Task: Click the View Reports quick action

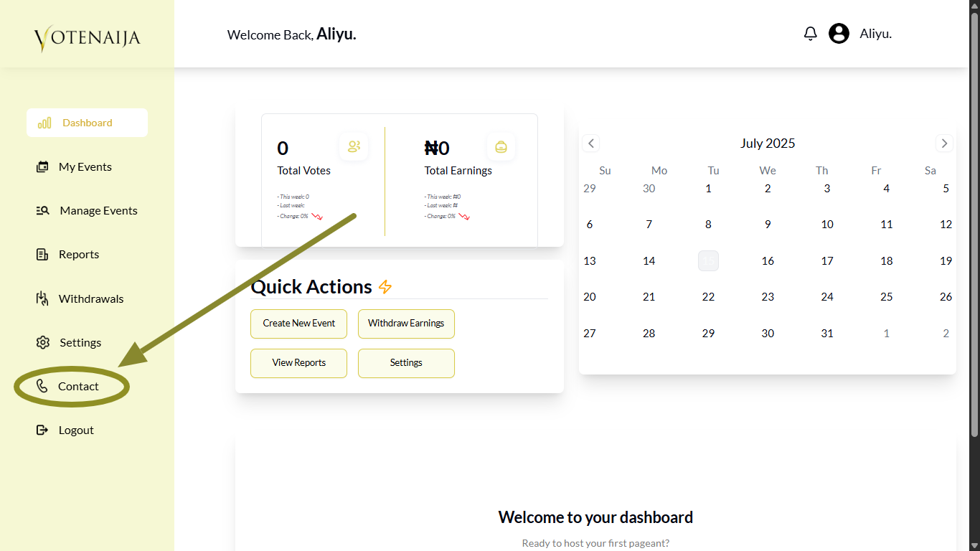Action: [298, 363]
